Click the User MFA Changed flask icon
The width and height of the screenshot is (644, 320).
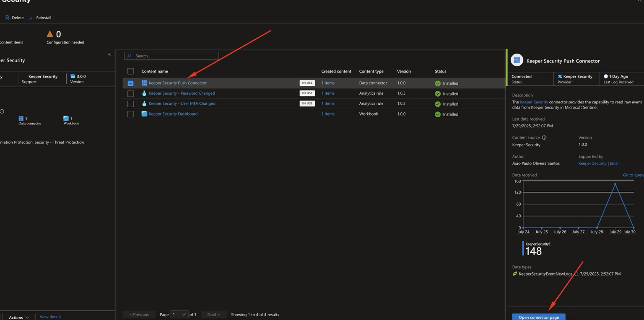[x=144, y=103]
